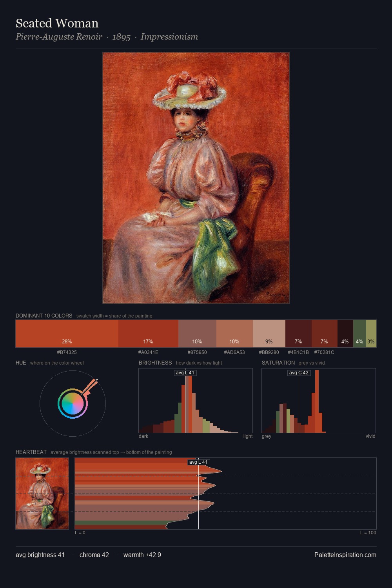
Task: Click the brightness histogram chart
Action: point(196,401)
